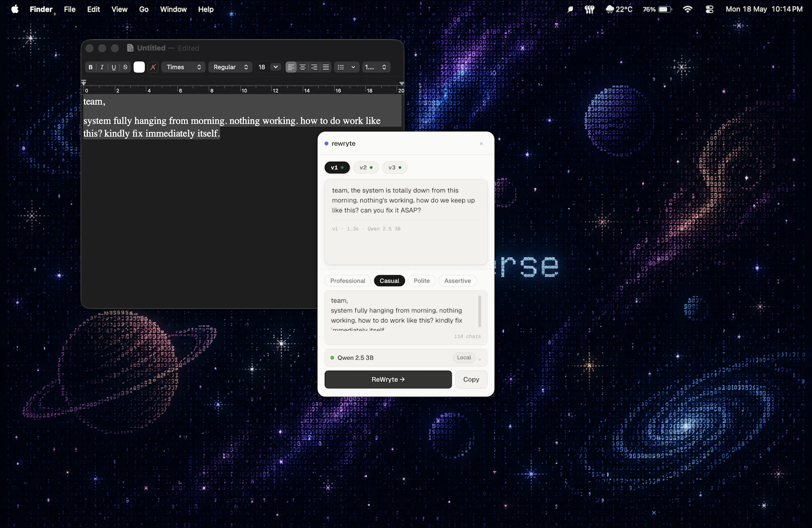The width and height of the screenshot is (812, 528).
Task: Click the 'v1 · 1.3s · Qwen 2.5 3B' metadata line
Action: pos(366,229)
